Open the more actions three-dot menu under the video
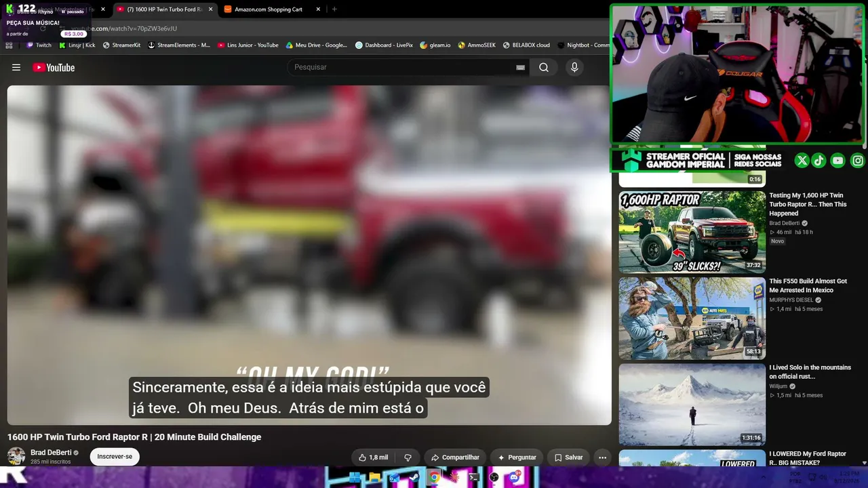The image size is (868, 488). (x=602, y=457)
